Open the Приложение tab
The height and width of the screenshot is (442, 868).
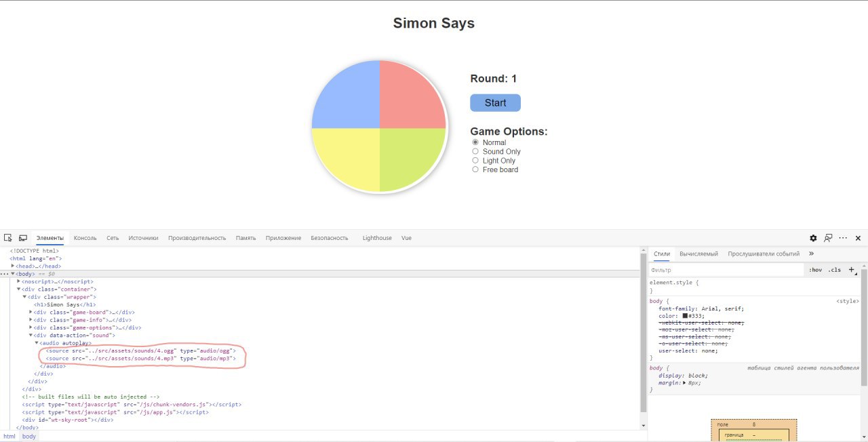283,238
